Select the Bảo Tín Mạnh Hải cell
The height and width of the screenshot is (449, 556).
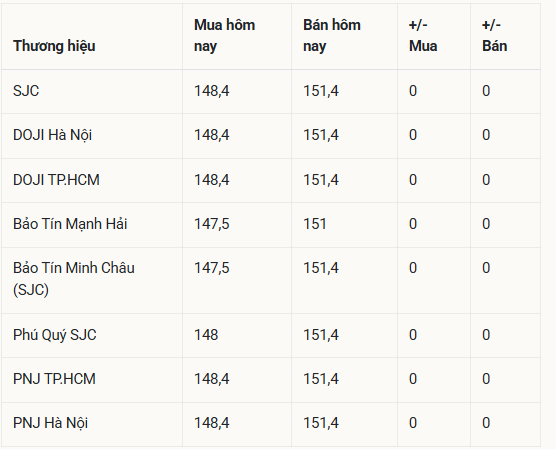[70, 224]
